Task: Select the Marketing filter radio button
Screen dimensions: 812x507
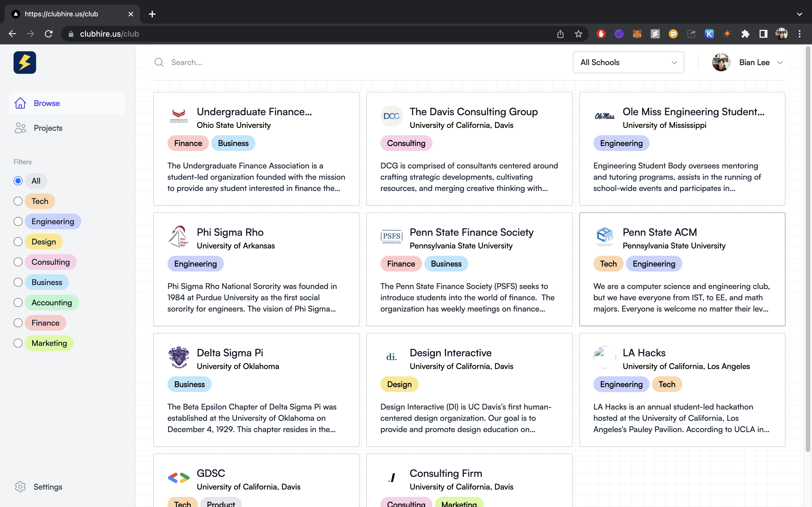Action: pos(18,343)
